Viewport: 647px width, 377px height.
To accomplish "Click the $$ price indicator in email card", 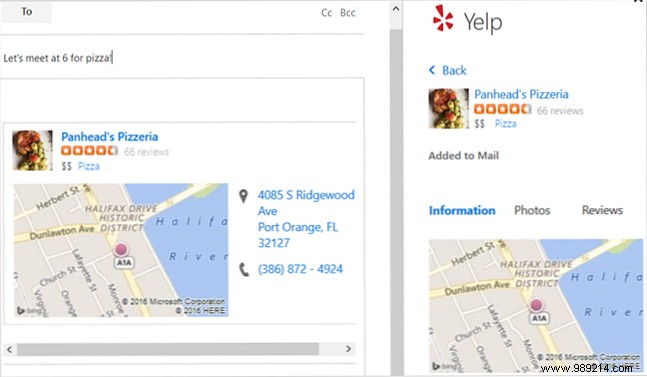I will tap(66, 166).
